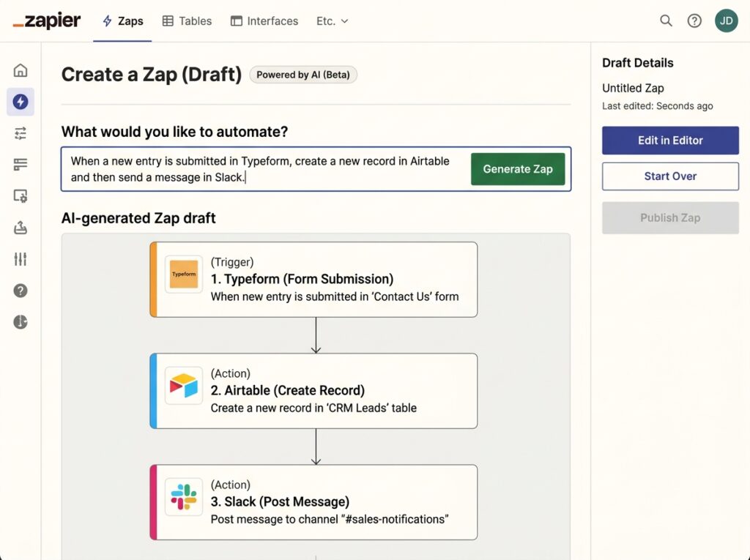Open the Tables tab
Screen dimensions: 750x560
pos(187,21)
